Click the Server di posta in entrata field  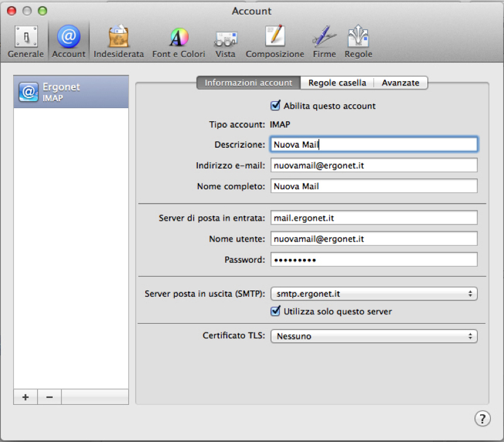[x=373, y=218]
